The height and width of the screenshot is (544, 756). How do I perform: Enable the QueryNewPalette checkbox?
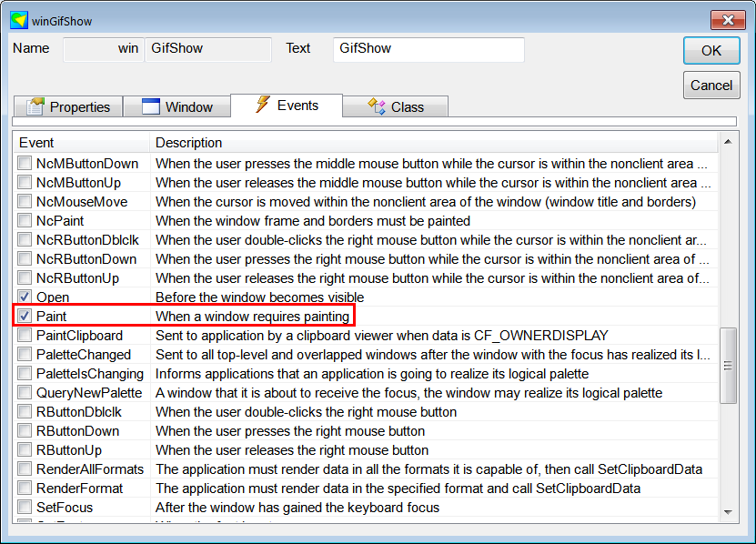25,393
